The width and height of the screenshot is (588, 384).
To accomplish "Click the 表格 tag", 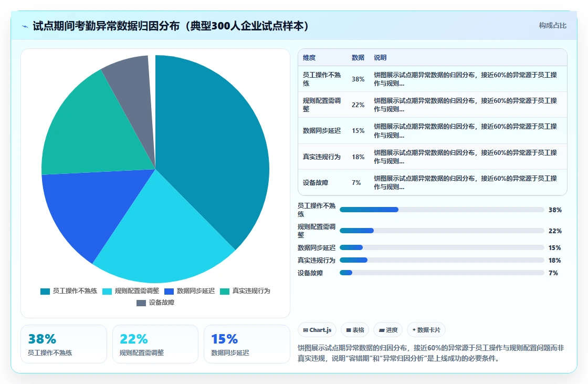I will 355,330.
